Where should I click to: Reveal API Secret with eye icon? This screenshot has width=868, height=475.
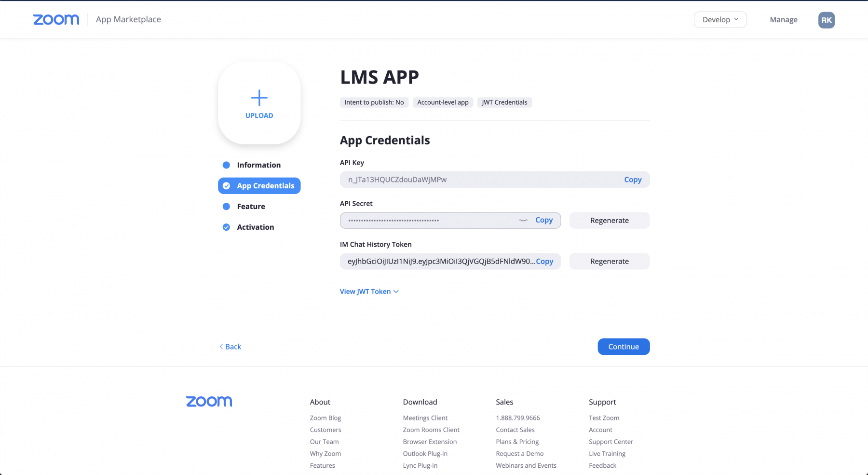pyautogui.click(x=523, y=221)
